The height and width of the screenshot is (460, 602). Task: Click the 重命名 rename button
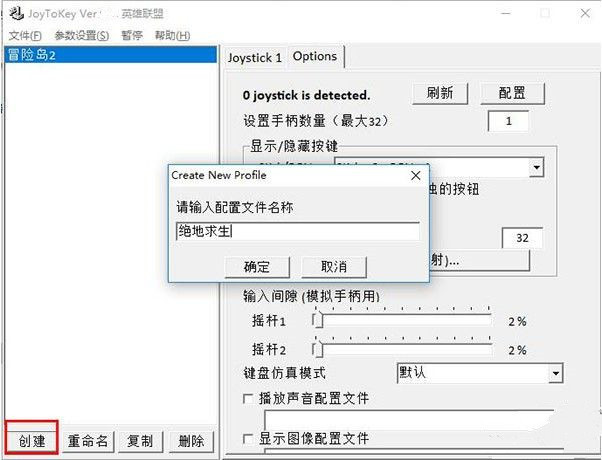click(88, 441)
